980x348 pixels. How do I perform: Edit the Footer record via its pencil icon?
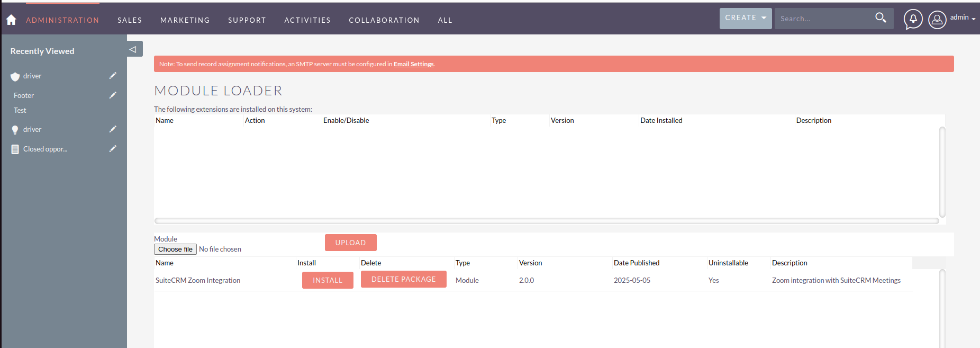(113, 95)
